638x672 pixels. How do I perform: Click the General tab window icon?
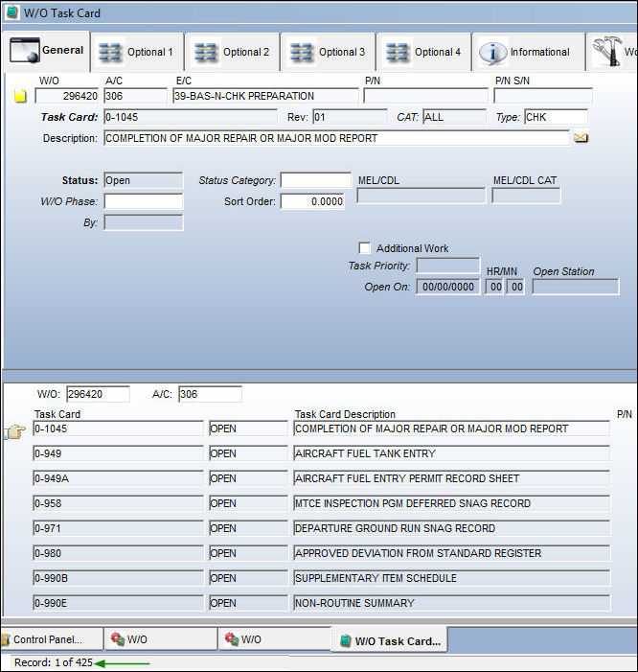(x=24, y=50)
